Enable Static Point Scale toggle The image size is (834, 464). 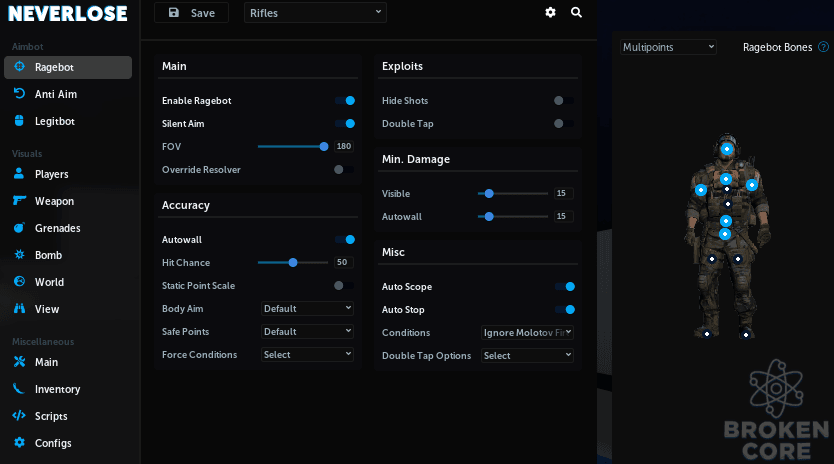pyautogui.click(x=344, y=286)
